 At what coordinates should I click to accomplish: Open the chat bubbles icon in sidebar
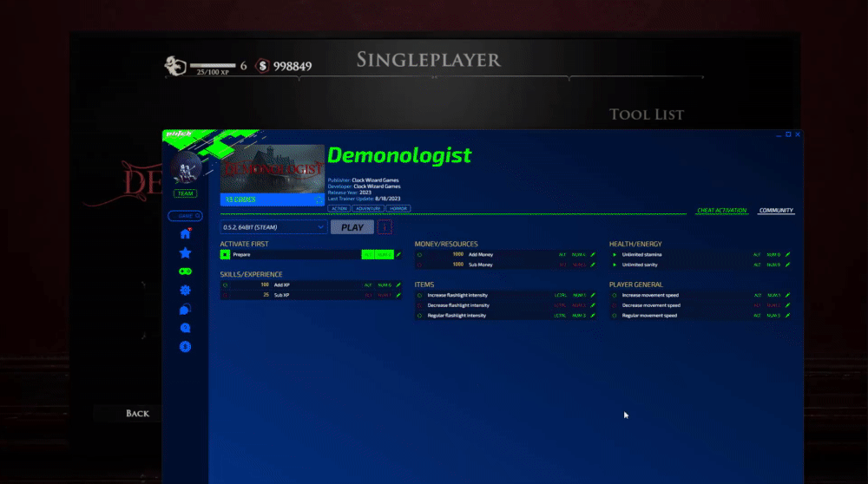coord(185,309)
